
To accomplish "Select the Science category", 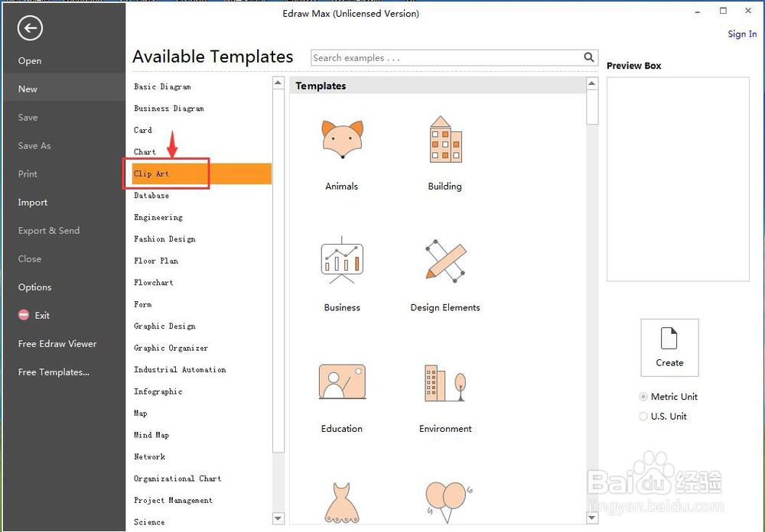I will click(149, 522).
